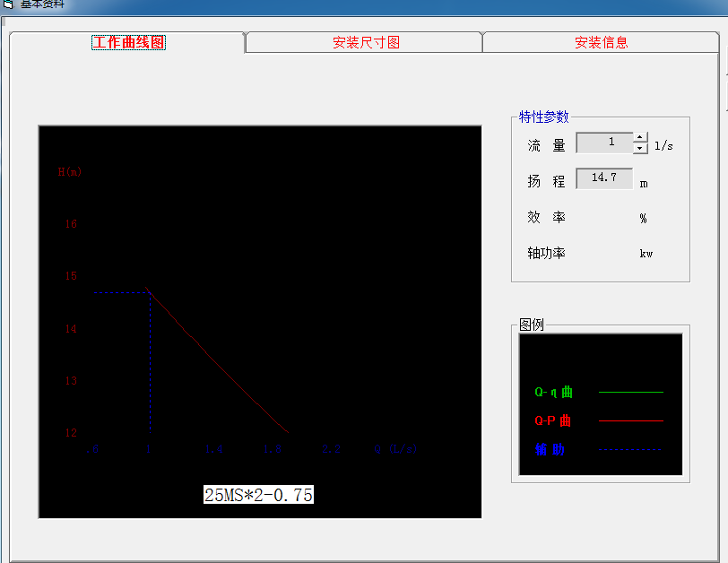
Task: Click the x-axis value 1.4
Action: (x=214, y=449)
